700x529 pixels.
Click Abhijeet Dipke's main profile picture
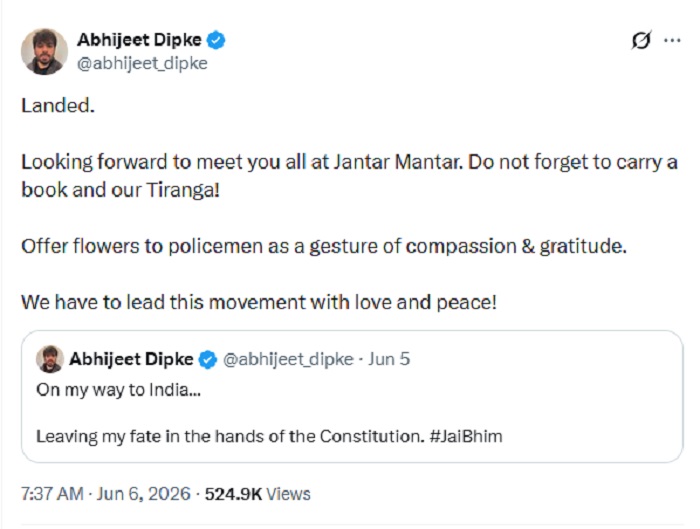[44, 51]
